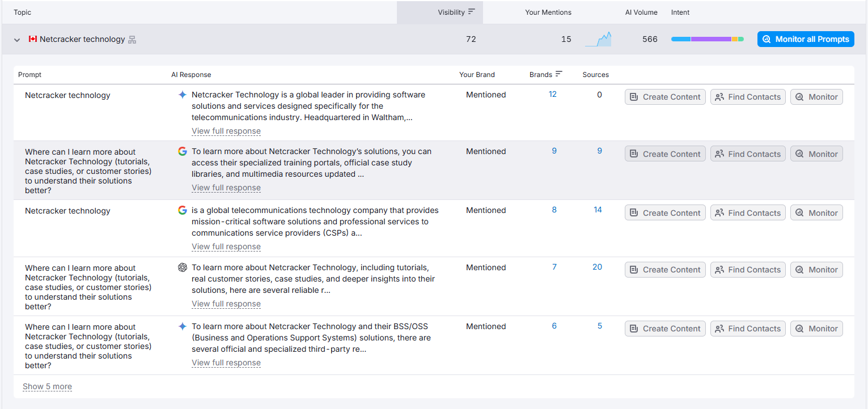Click Create Content in the 8 brands row
The height and width of the screenshot is (409, 868).
click(x=665, y=212)
